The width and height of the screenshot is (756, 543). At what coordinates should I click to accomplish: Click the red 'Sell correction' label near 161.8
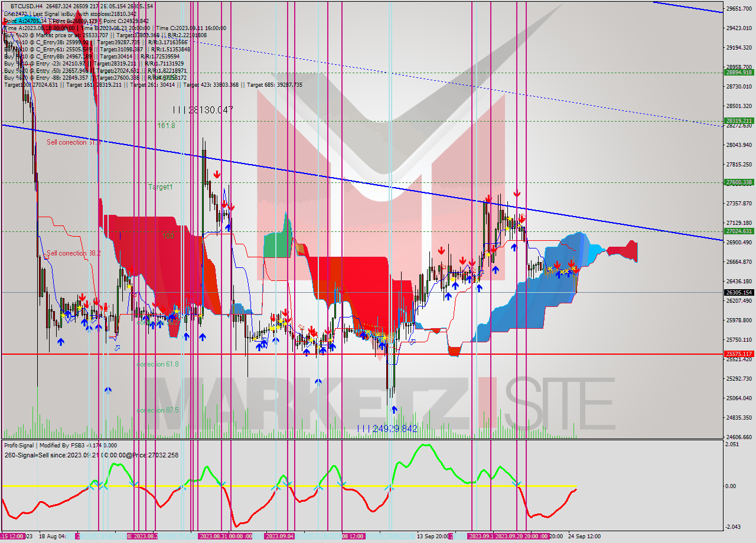(73, 142)
